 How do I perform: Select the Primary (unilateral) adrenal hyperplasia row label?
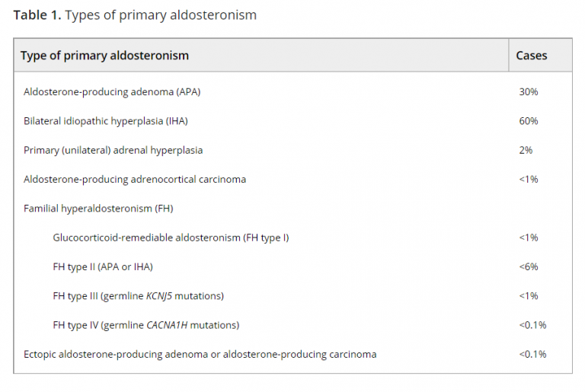pos(113,150)
